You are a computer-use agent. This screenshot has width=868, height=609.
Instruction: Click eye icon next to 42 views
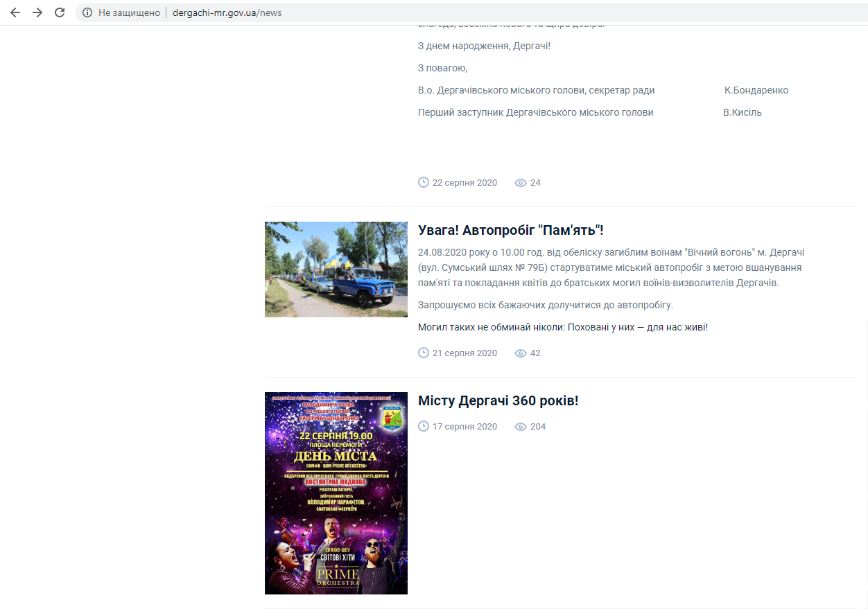(x=521, y=353)
